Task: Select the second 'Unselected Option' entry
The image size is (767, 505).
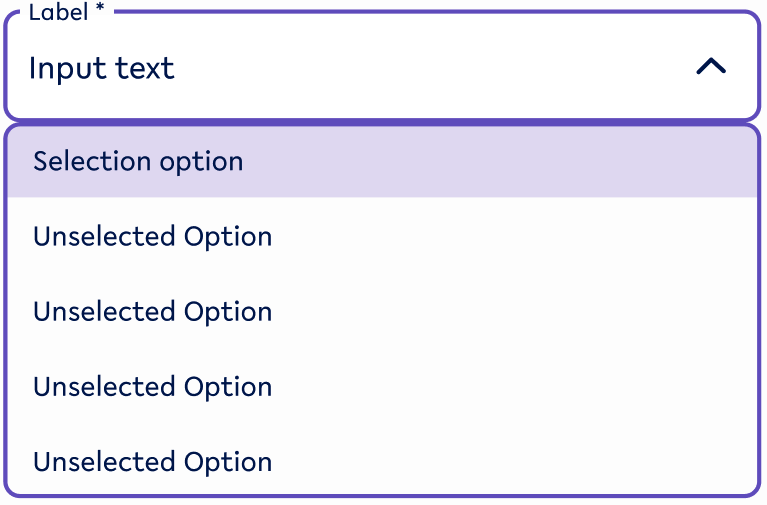Action: (x=152, y=312)
